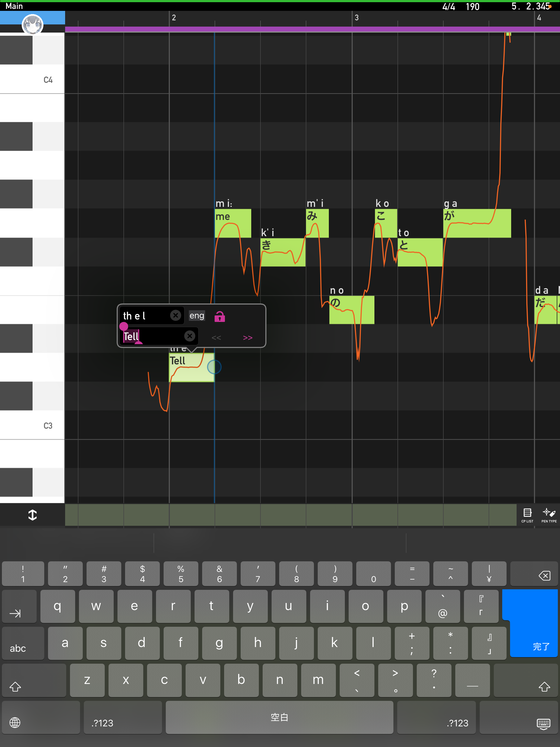Tap the green 'が' note block
The width and height of the screenshot is (560, 747).
[477, 223]
